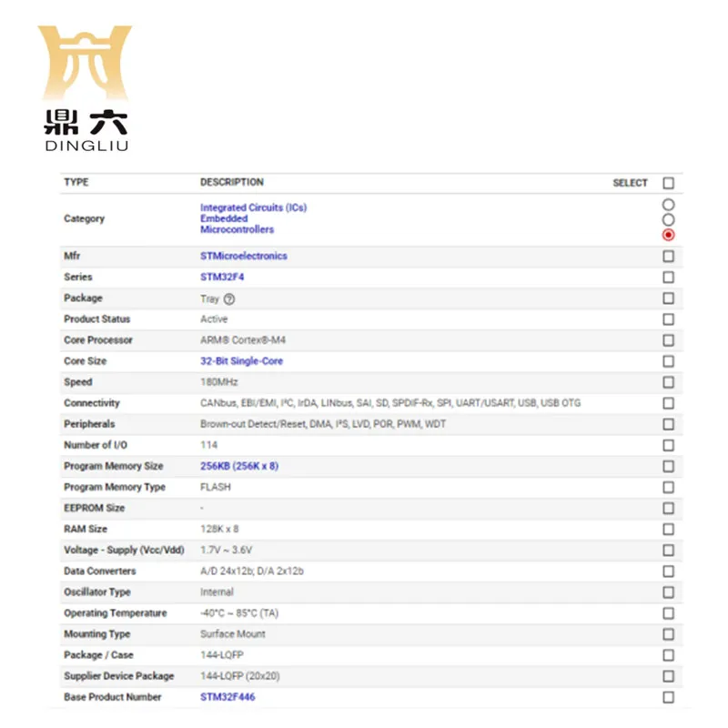Select the Embedded category radio button
Viewport: 728px width, 728px height.
[668, 219]
